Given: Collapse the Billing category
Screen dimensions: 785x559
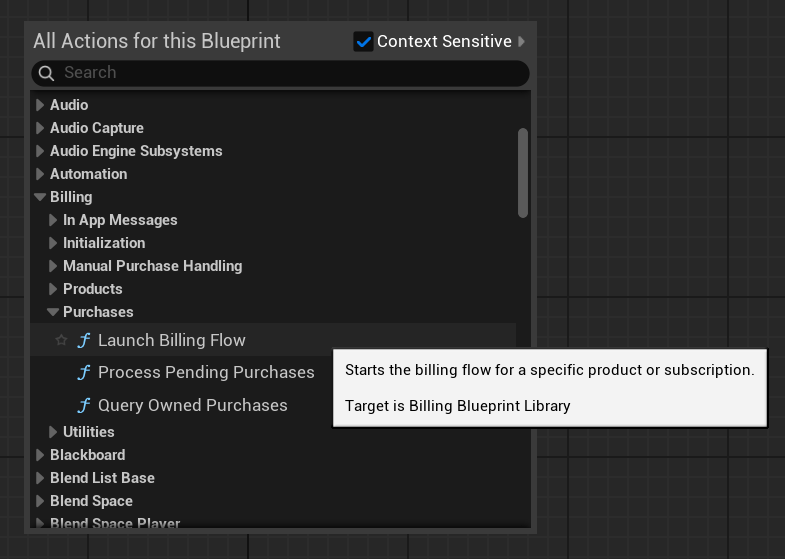Looking at the screenshot, I should click(x=40, y=197).
